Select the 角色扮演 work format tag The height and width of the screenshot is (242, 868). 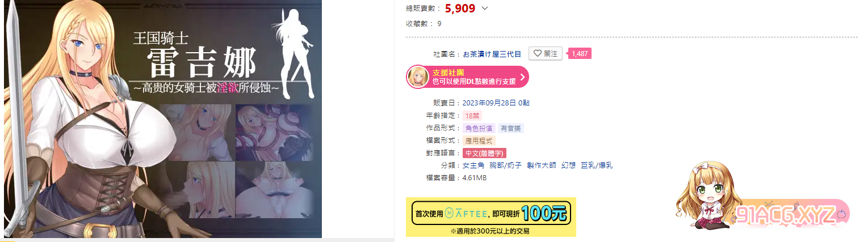(x=479, y=128)
